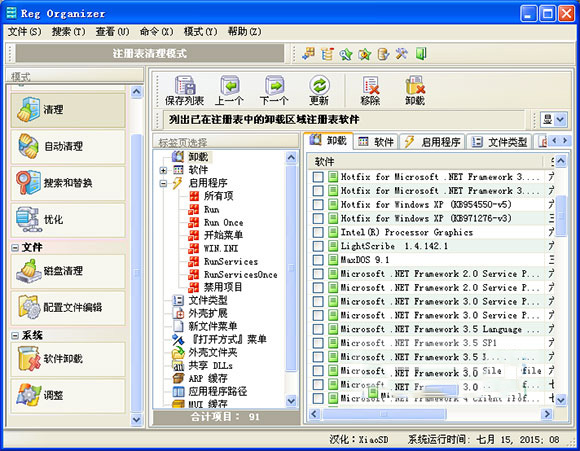Open 自动清理 auto cleanup mode

pyautogui.click(x=68, y=147)
